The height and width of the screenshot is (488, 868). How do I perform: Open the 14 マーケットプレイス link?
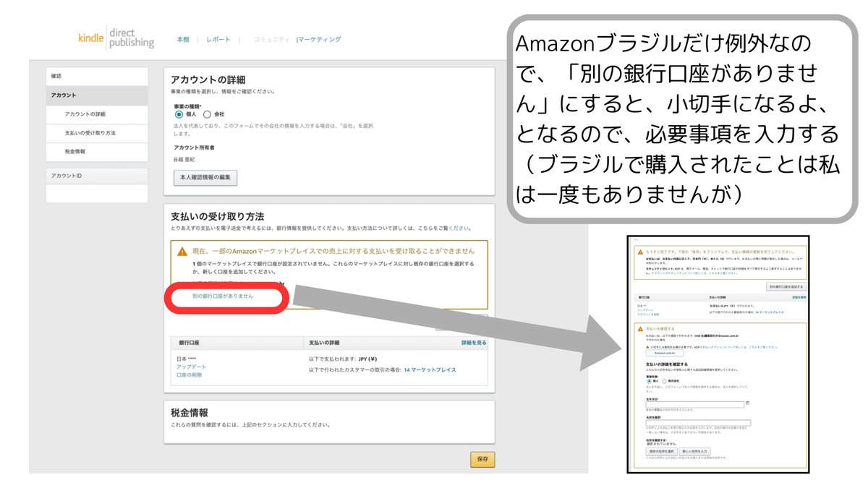(430, 369)
